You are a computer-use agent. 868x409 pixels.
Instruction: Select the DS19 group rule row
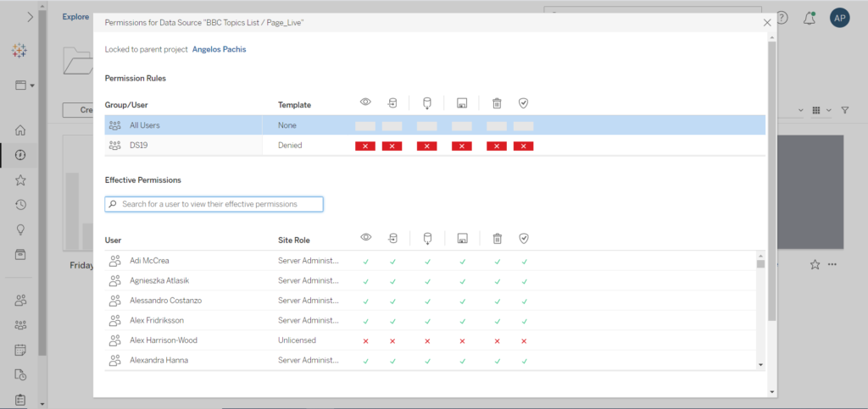(x=140, y=146)
